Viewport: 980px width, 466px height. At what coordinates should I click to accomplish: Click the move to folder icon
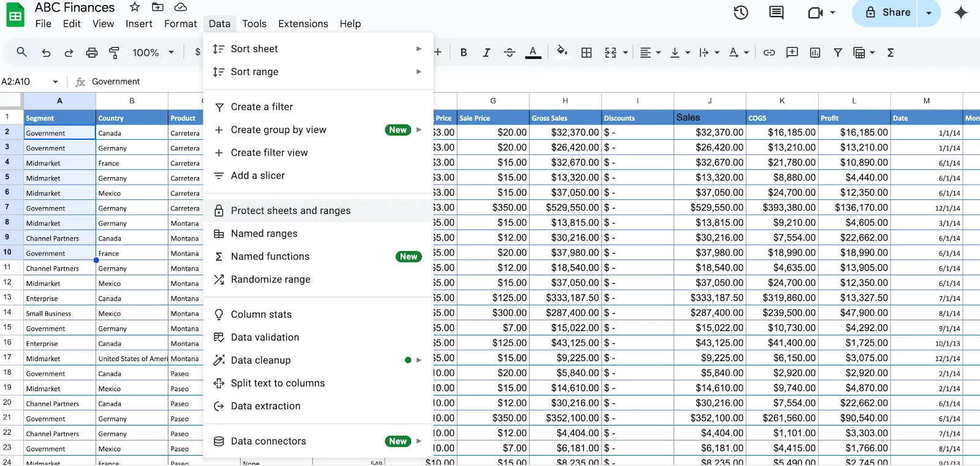157,7
